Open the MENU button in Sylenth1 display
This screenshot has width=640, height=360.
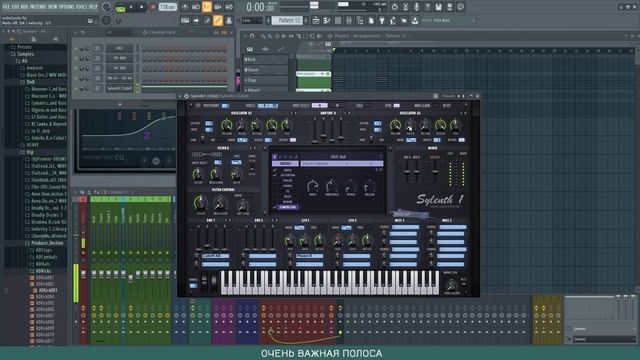pos(285,163)
